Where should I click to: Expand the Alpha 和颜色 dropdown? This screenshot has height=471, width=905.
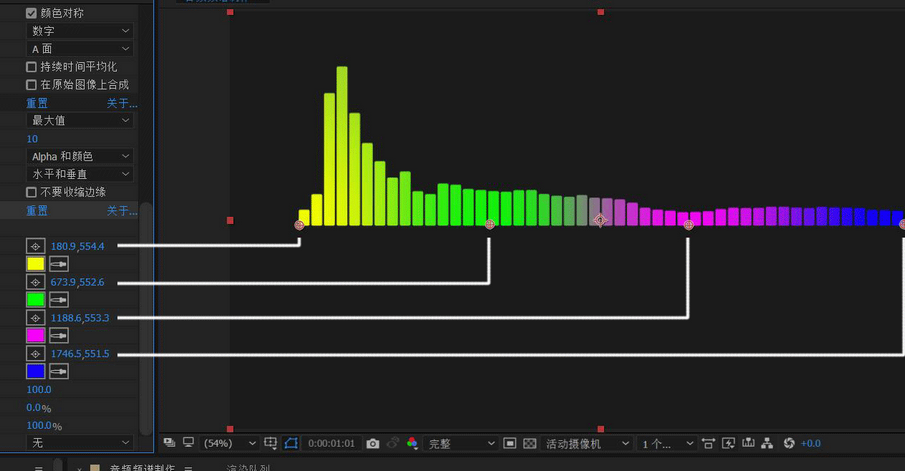point(80,156)
